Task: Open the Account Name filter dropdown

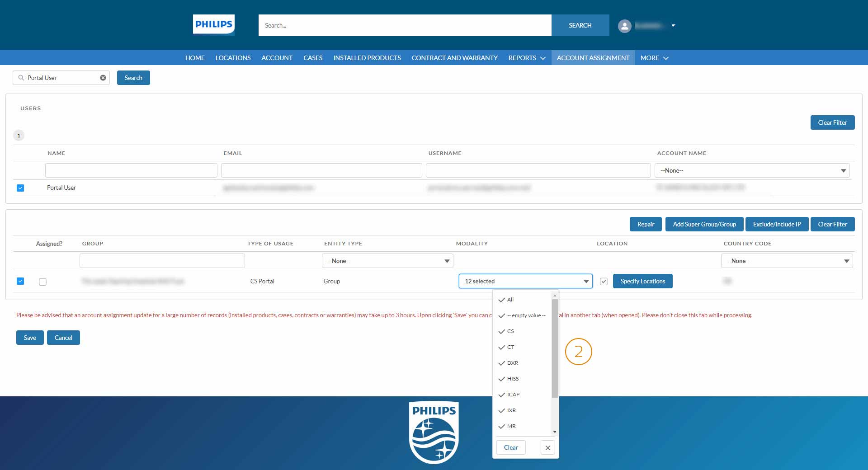Action: 752,170
